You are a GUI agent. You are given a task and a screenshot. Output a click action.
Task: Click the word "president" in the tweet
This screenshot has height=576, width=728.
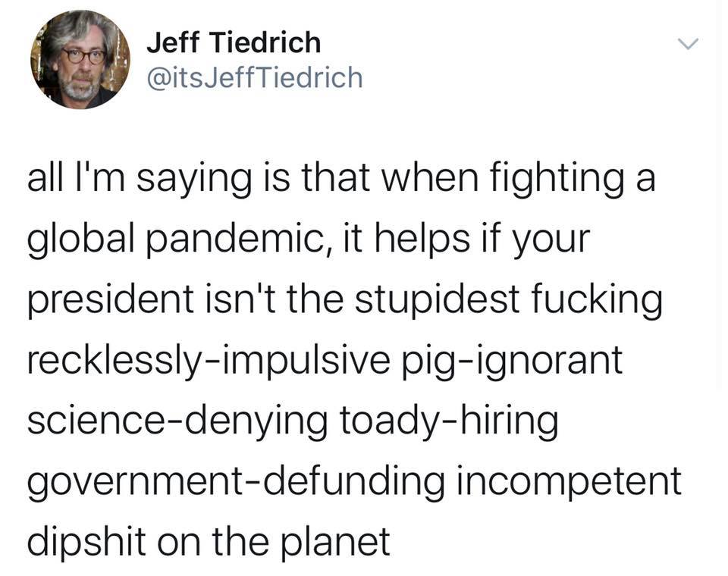(x=111, y=299)
